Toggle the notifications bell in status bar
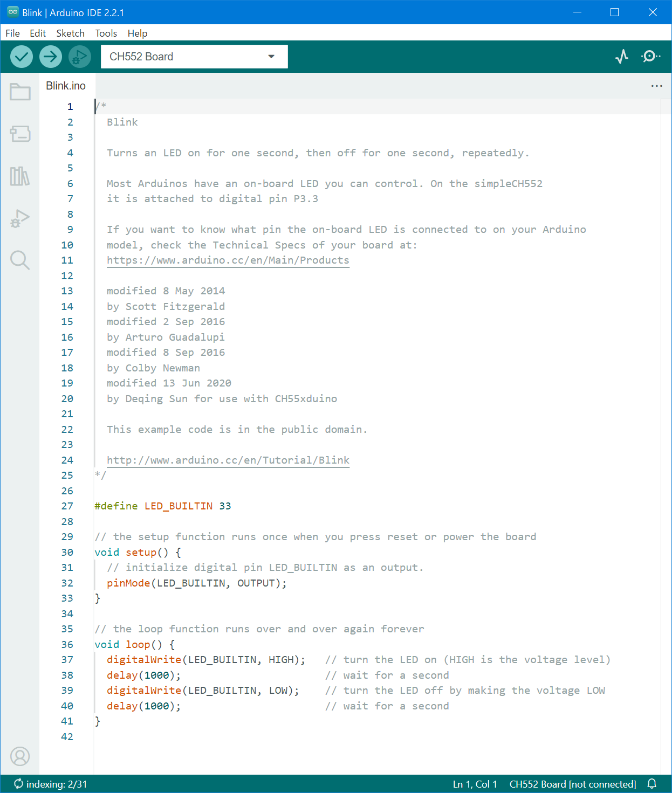 [652, 784]
